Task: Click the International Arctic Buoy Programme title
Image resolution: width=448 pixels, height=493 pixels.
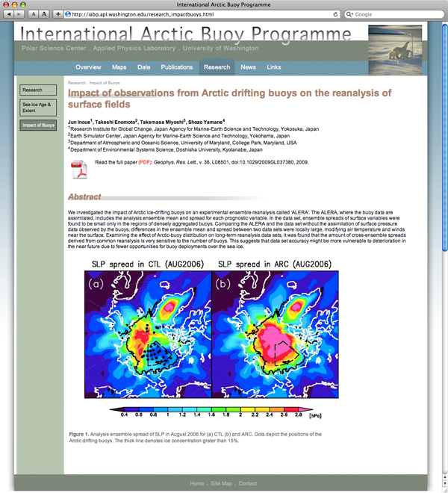Action: tap(186, 34)
